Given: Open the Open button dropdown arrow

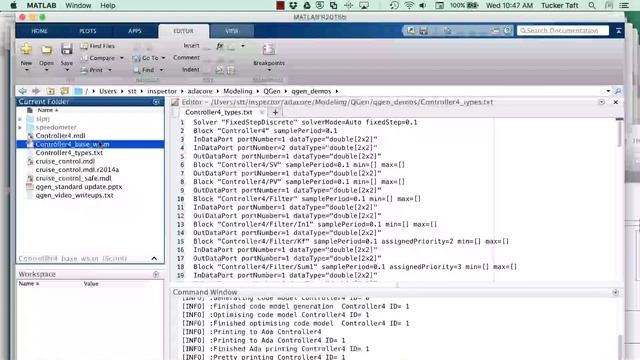Looking at the screenshot, I should pos(47,70).
